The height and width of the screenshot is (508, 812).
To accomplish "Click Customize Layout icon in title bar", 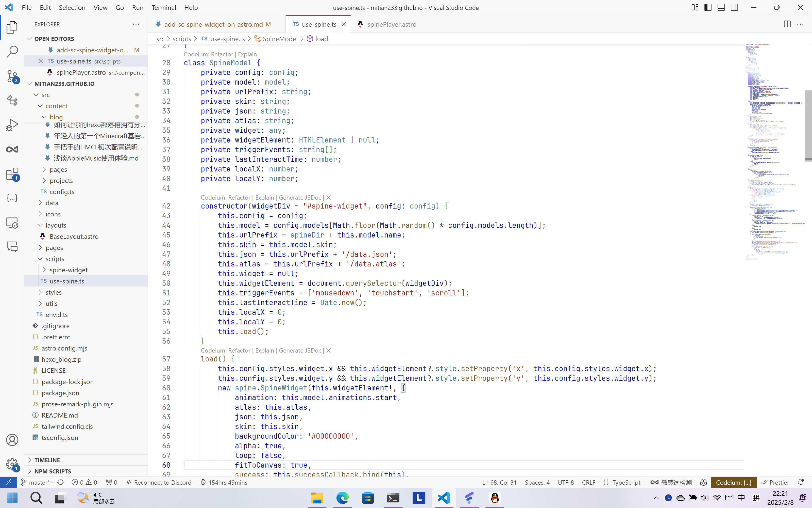I will pyautogui.click(x=695, y=7).
